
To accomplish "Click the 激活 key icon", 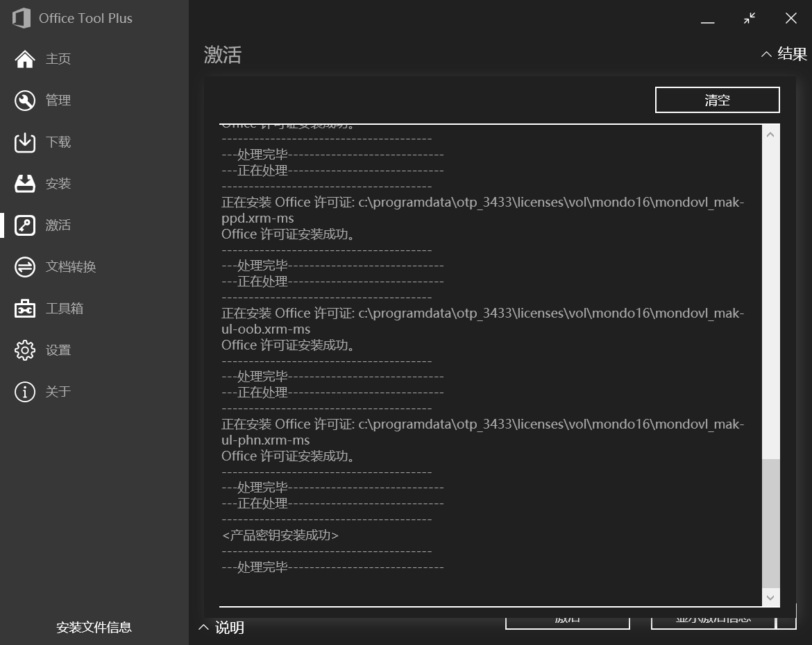I will tap(25, 225).
